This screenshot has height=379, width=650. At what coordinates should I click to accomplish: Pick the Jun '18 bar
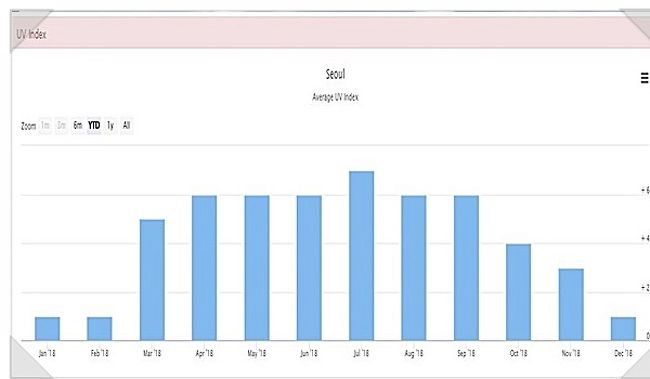(x=309, y=268)
